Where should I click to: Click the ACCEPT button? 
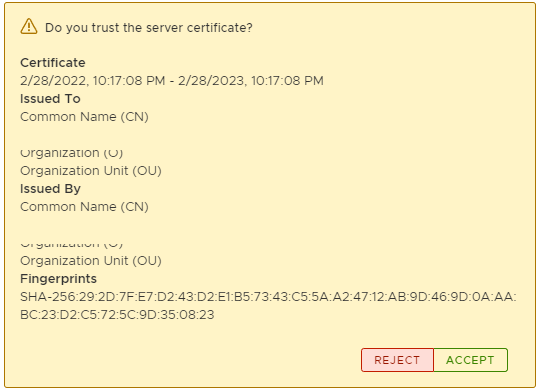coord(470,360)
